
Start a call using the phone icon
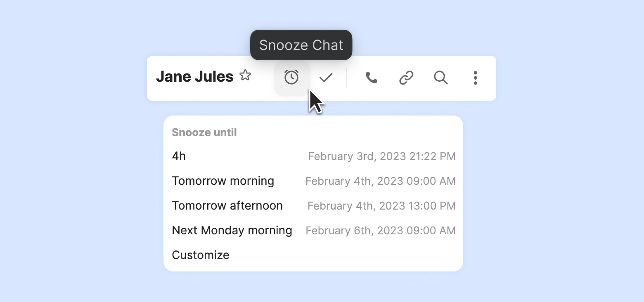point(372,78)
